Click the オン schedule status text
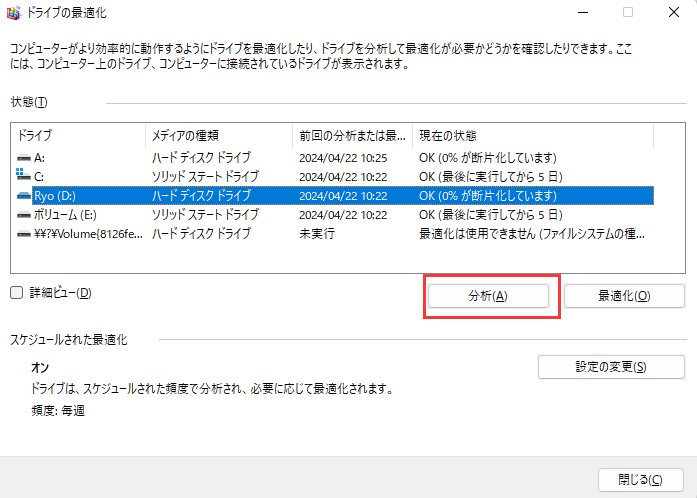Viewport: 697px width, 498px height. tap(40, 368)
